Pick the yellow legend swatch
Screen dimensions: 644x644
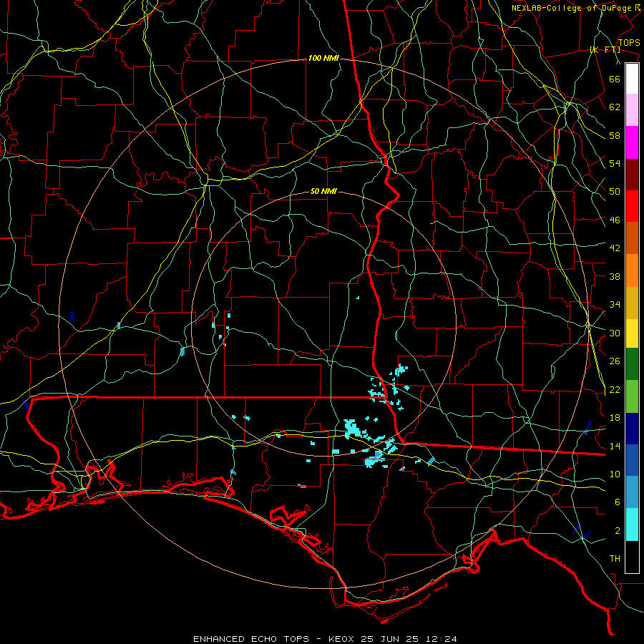[x=632, y=333]
